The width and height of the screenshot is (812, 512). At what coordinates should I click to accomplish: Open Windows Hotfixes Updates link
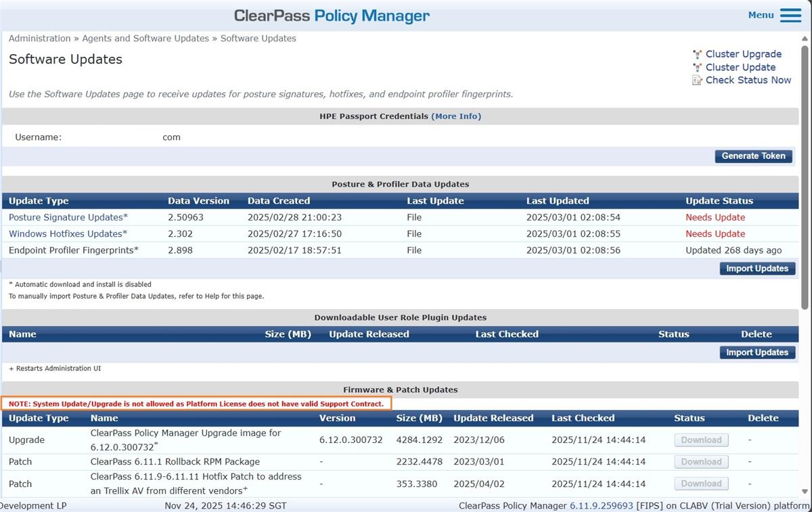[68, 233]
